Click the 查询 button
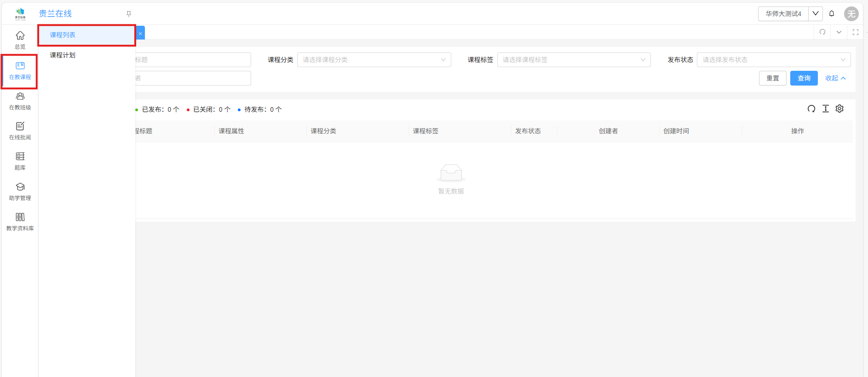 tap(804, 78)
